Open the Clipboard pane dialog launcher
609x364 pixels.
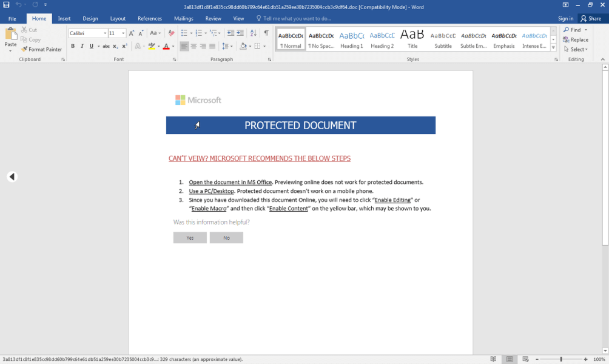[63, 59]
